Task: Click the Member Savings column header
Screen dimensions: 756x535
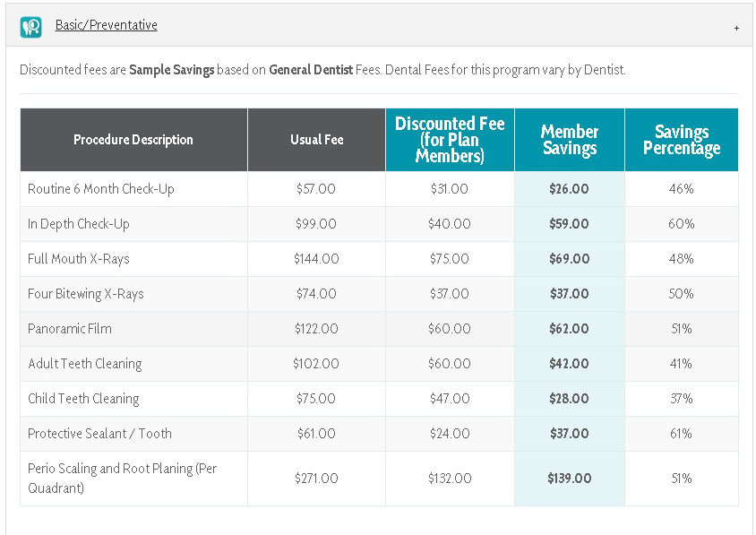Action: [x=569, y=140]
